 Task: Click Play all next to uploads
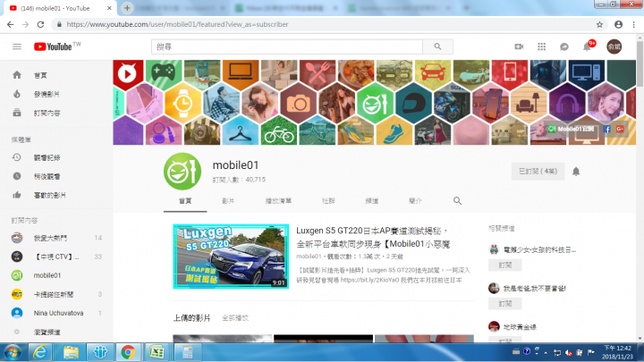(235, 317)
